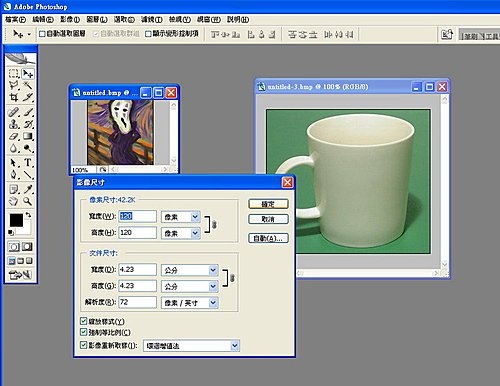Click the feather logo atop toolbox
Screen dimensions: 500x386
pyautogui.click(x=20, y=59)
